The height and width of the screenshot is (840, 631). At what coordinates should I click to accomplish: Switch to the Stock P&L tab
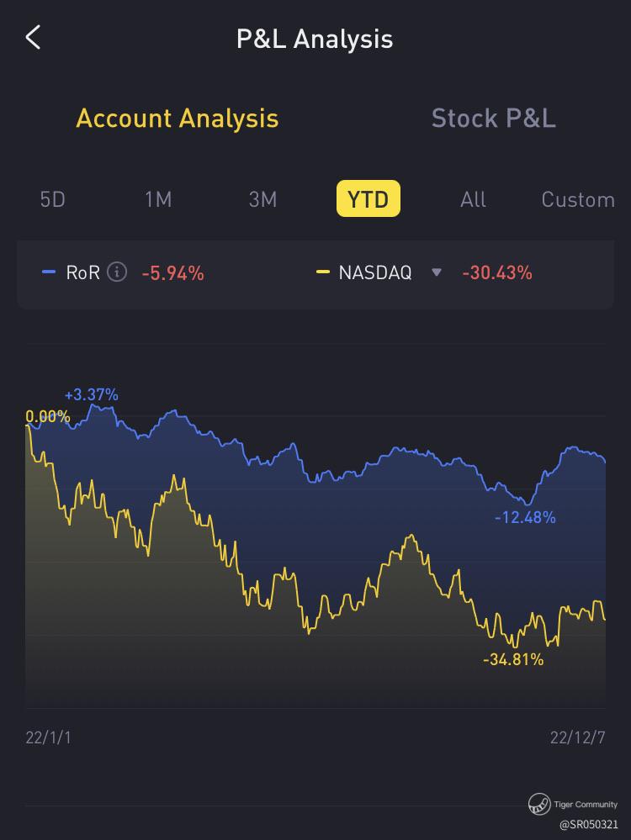click(493, 118)
